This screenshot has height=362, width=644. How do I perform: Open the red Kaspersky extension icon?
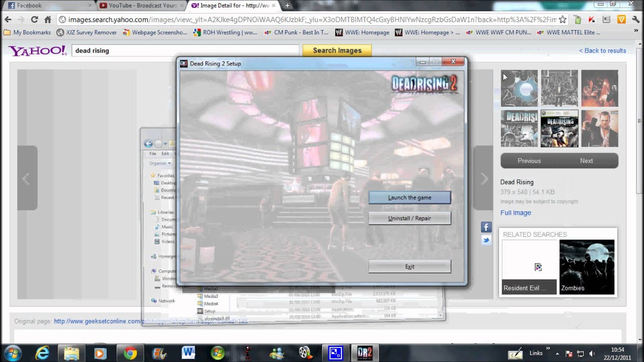coord(592,20)
